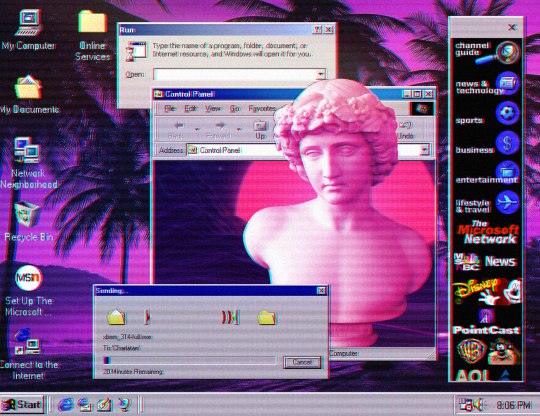
Task: Click Cancel in the Sending dialog
Action: pyautogui.click(x=302, y=362)
